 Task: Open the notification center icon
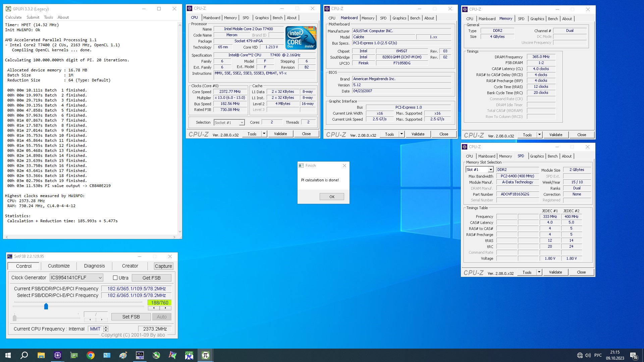(634, 355)
